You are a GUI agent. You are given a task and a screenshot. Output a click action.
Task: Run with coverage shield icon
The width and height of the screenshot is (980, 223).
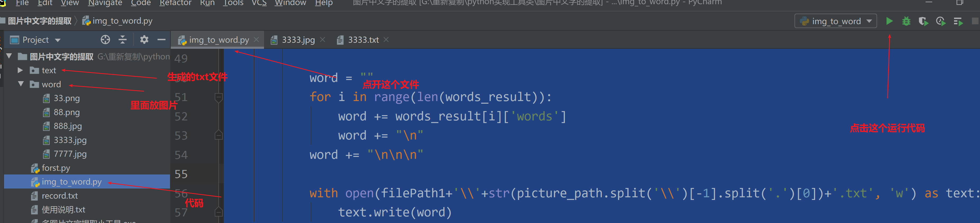[923, 21]
